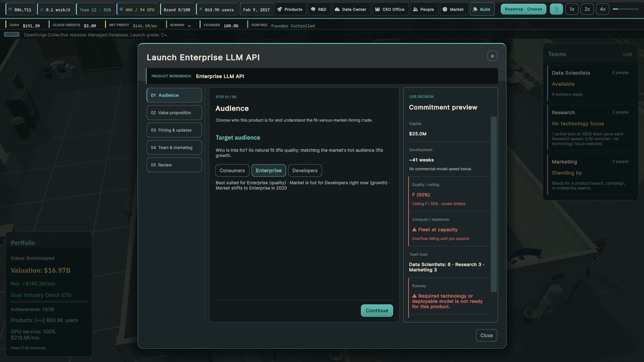Open the Market globe icon

coord(445,9)
